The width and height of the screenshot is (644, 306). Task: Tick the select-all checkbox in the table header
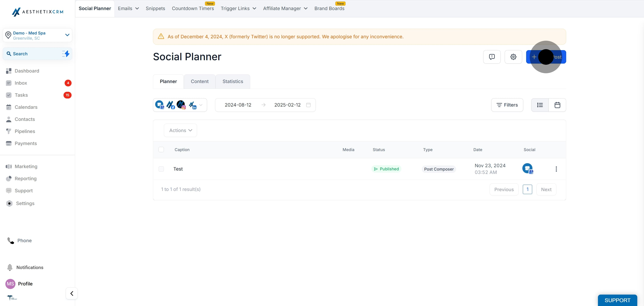[x=161, y=149]
